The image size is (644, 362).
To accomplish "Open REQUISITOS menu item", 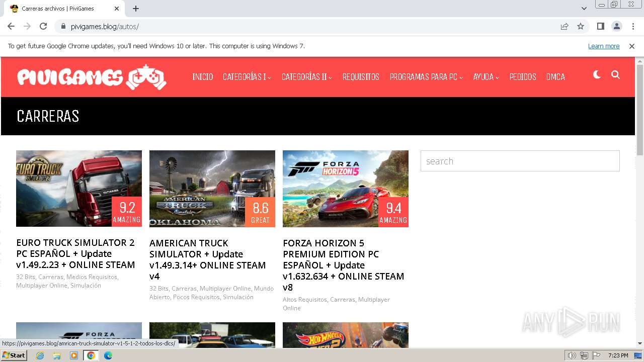I will 361,77.
